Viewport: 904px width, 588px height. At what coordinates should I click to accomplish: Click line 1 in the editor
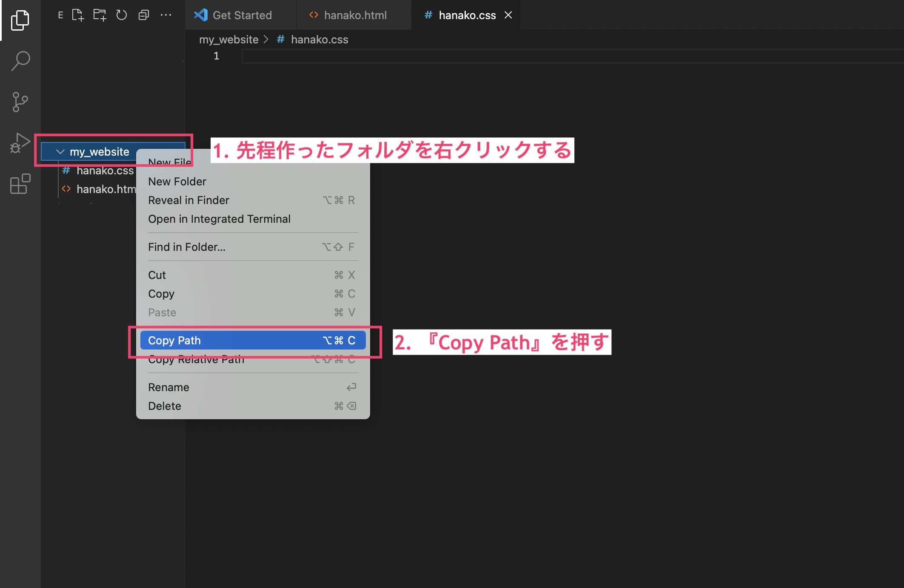tap(425, 56)
